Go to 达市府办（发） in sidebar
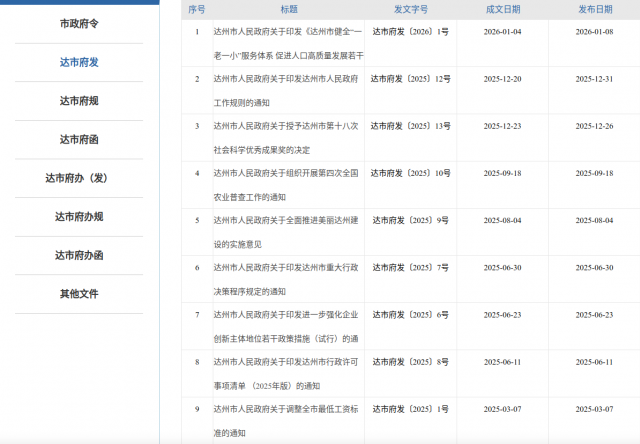Image resolution: width=640 pixels, height=444 pixels. point(79,178)
